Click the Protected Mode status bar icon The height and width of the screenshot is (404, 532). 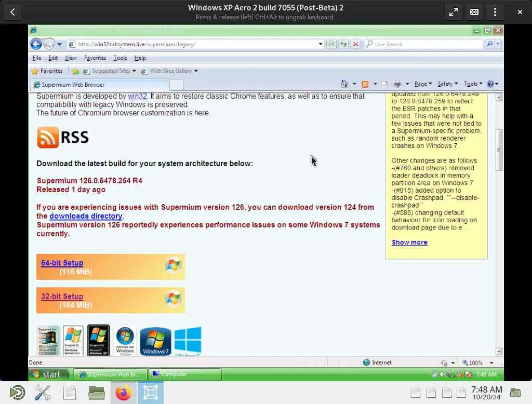point(444,363)
